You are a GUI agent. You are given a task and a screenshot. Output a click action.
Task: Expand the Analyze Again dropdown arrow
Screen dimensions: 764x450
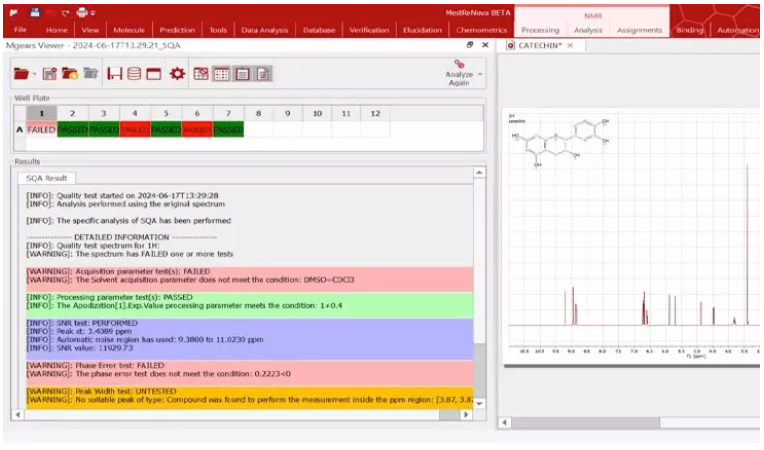(x=480, y=74)
